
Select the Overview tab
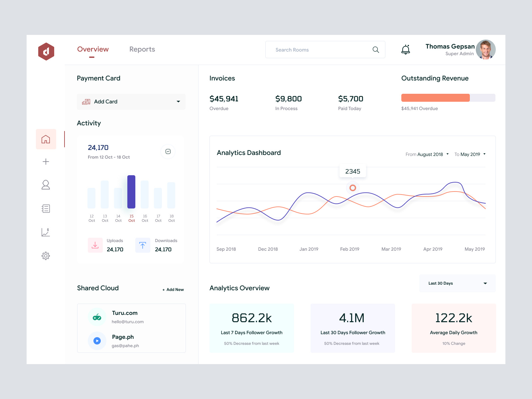[x=93, y=49]
